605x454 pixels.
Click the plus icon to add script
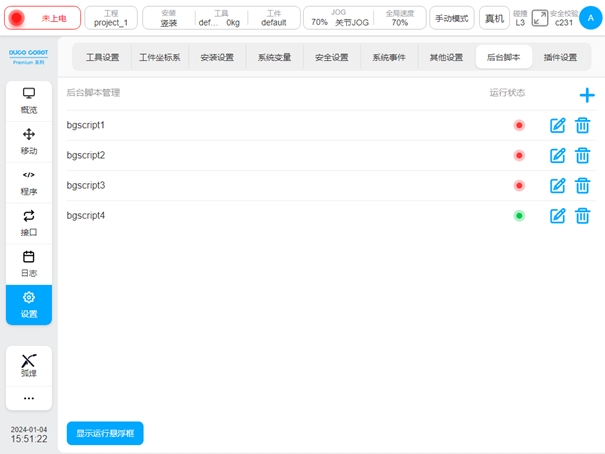coord(587,95)
